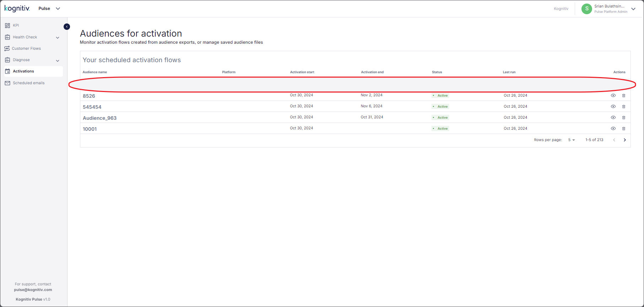Screen dimensions: 644x307
Task: Select Activations in the sidebar
Action: click(x=33, y=71)
